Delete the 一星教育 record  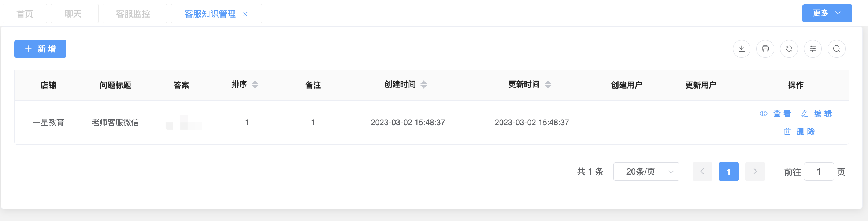799,131
